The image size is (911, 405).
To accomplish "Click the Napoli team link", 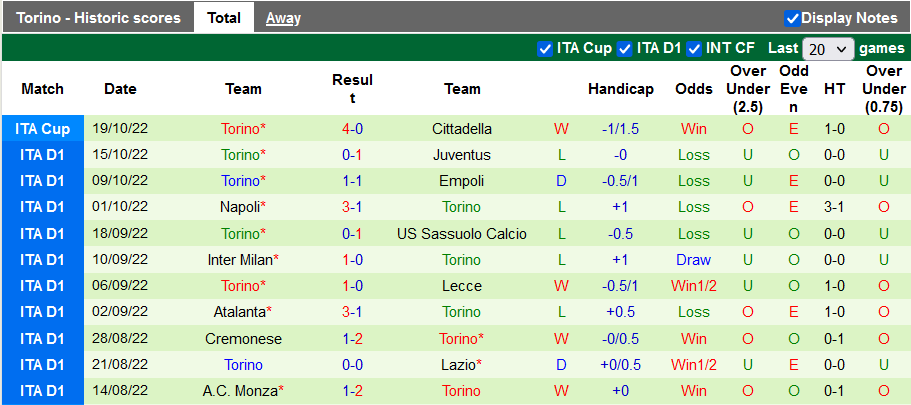I will coord(239,207).
